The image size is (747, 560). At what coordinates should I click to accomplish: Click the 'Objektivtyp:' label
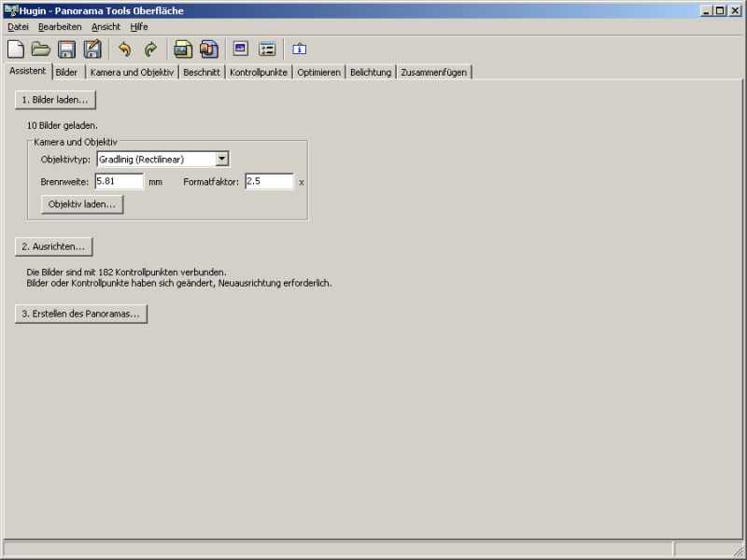point(65,160)
